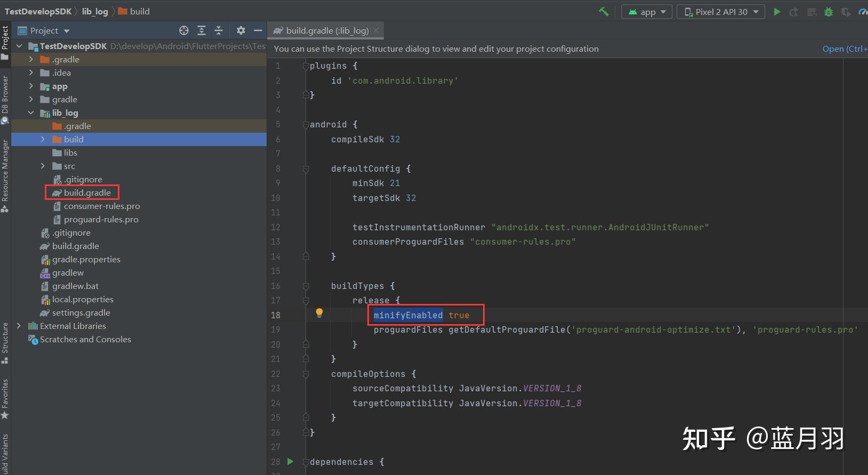Click lib_log in the breadcrumb bar
868x475 pixels.
click(95, 11)
